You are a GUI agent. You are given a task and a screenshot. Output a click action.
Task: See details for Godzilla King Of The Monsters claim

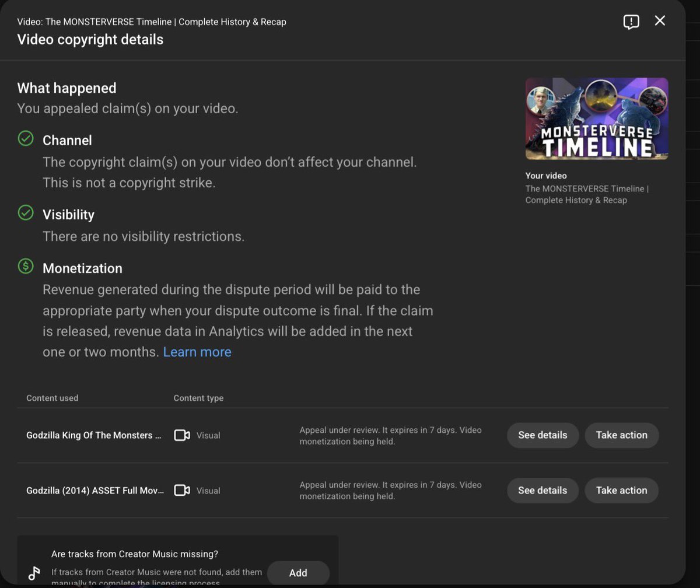pyautogui.click(x=542, y=435)
